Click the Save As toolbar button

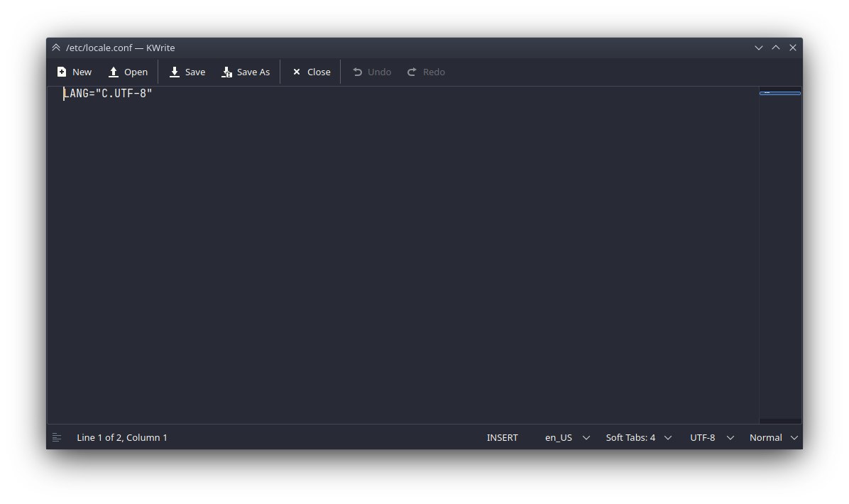tap(246, 72)
